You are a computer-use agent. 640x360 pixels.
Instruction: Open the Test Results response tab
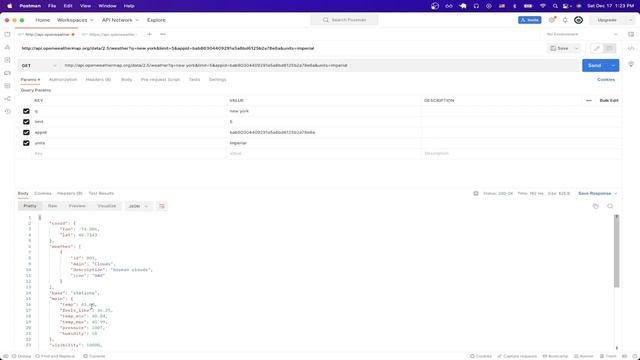point(101,193)
